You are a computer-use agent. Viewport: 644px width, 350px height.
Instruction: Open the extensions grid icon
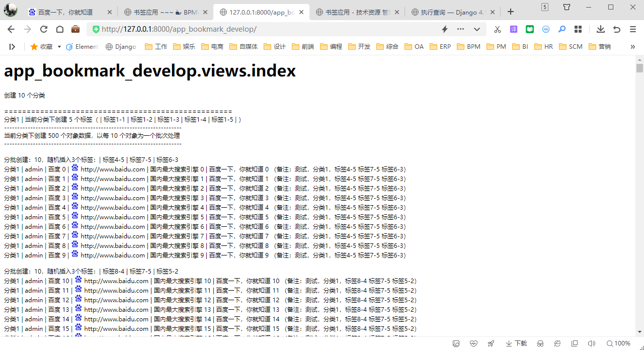[x=578, y=29]
